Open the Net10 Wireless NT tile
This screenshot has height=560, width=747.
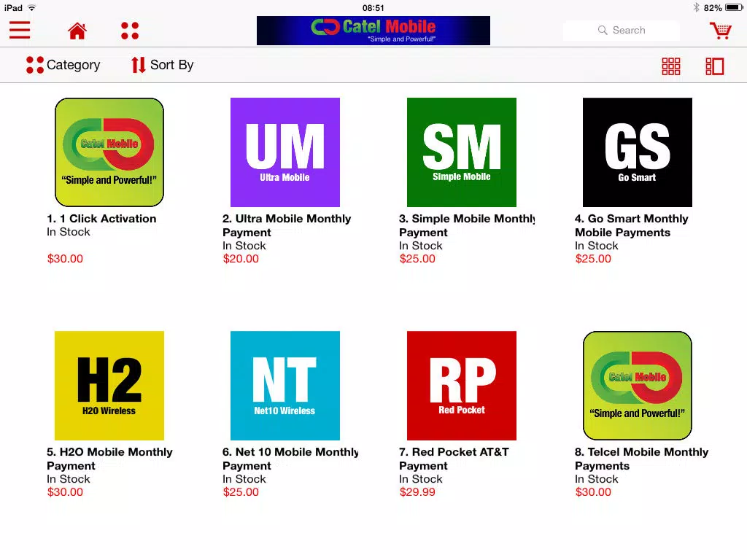point(285,386)
